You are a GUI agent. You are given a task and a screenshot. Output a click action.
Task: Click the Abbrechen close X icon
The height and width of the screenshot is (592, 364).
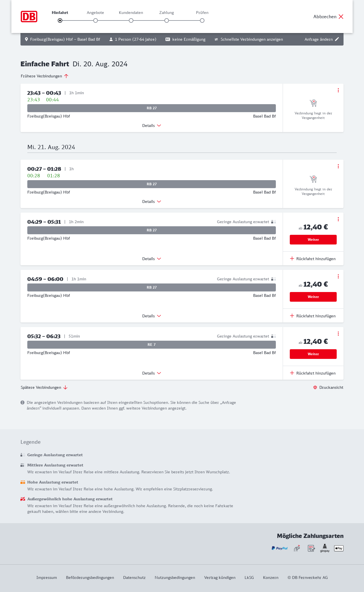click(341, 17)
